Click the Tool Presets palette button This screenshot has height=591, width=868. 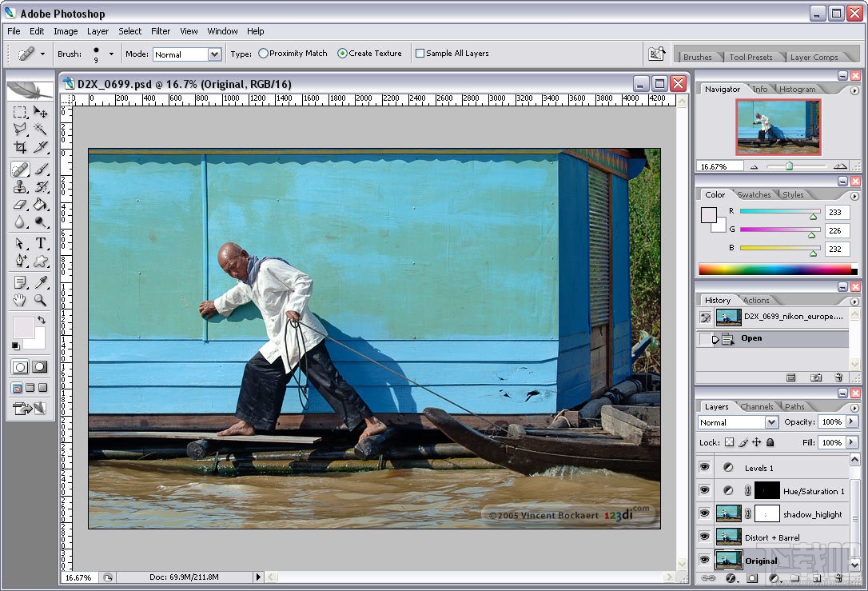click(x=751, y=56)
